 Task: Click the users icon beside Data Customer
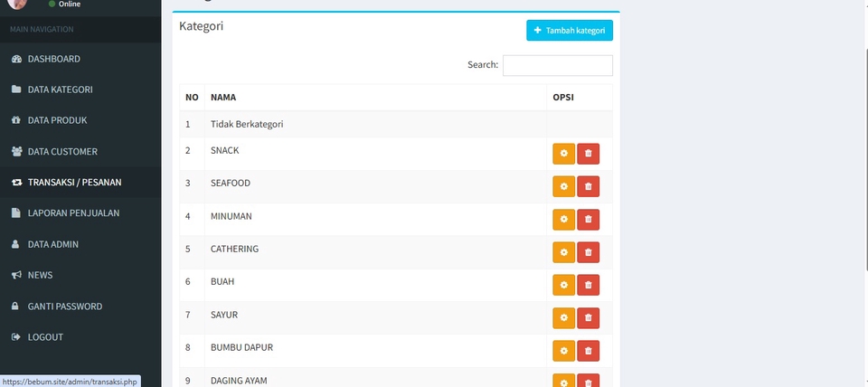[x=16, y=151]
